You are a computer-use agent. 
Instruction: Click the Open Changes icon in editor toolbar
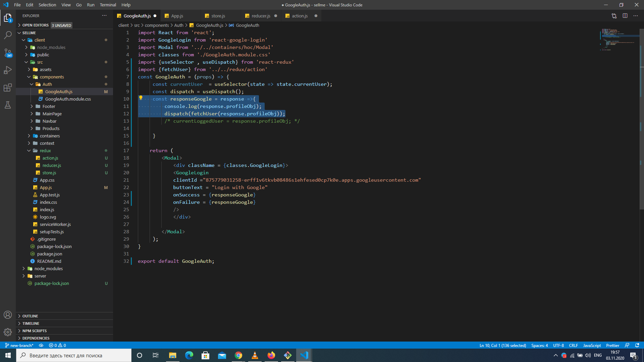tap(614, 16)
